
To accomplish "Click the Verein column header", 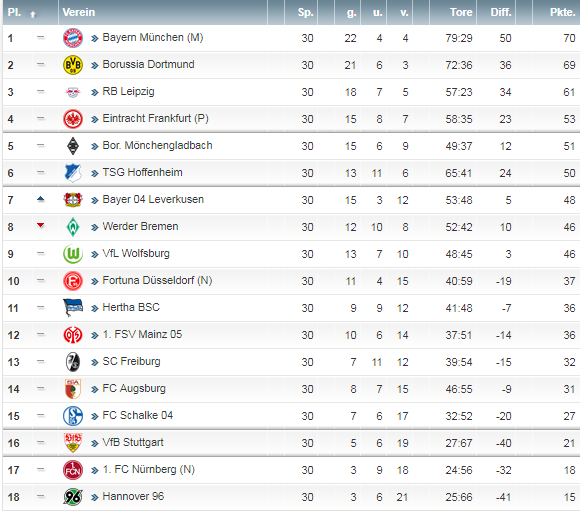I will pos(78,12).
